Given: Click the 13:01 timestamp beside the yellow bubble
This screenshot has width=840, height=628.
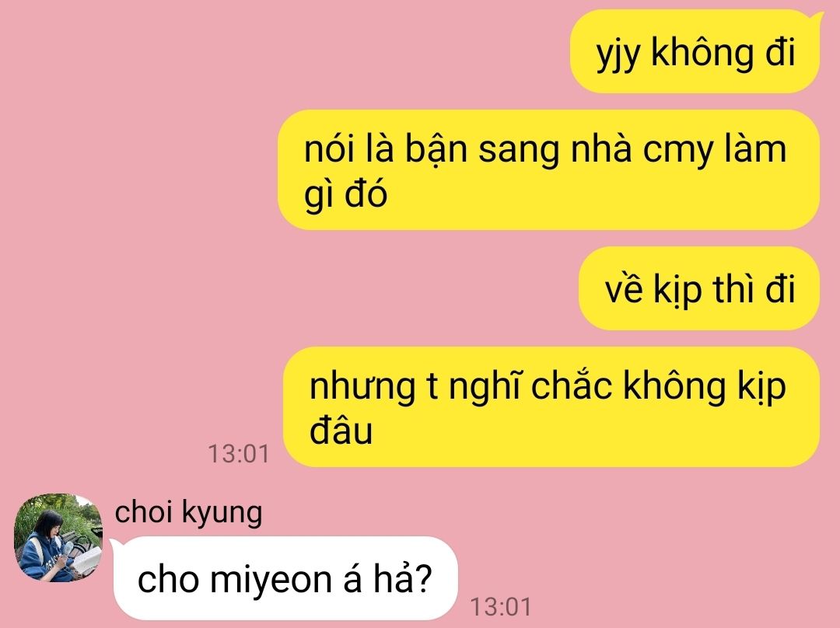Looking at the screenshot, I should (x=239, y=454).
